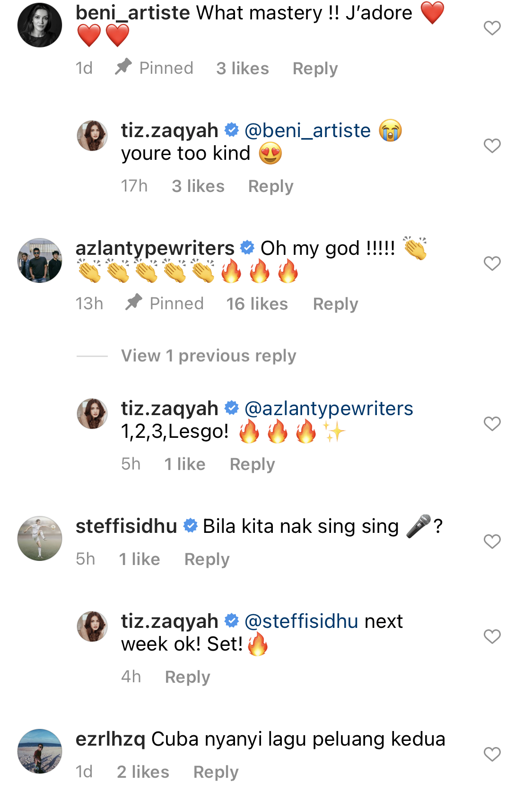View '2 likes' on ezrlhzq's comment
The height and width of the screenshot is (800, 532).
click(x=143, y=772)
